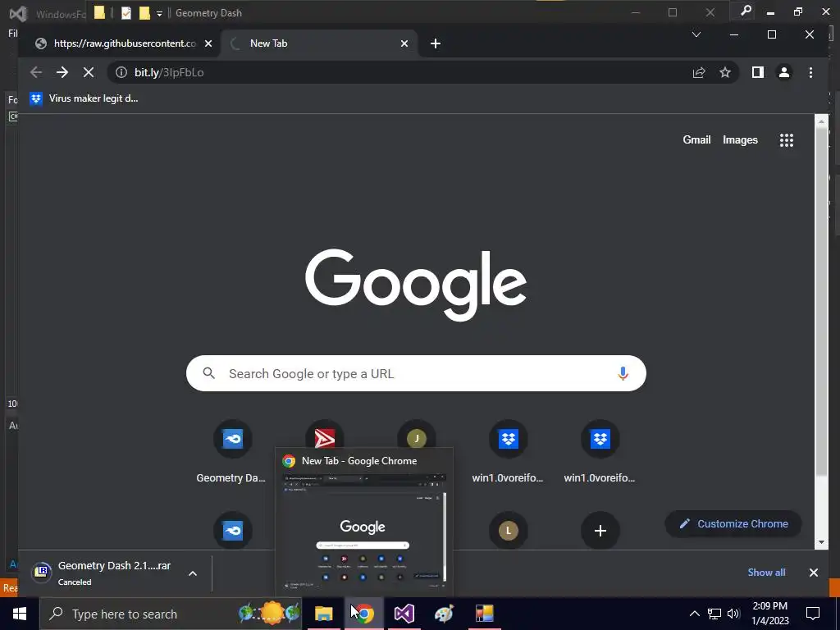Open File Explorer from the taskbar
840x630 pixels.
pyautogui.click(x=323, y=614)
